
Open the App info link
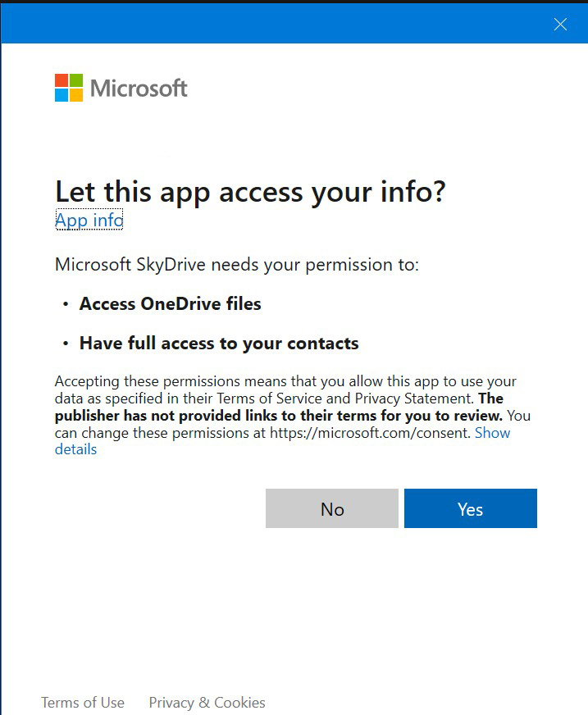[89, 220]
